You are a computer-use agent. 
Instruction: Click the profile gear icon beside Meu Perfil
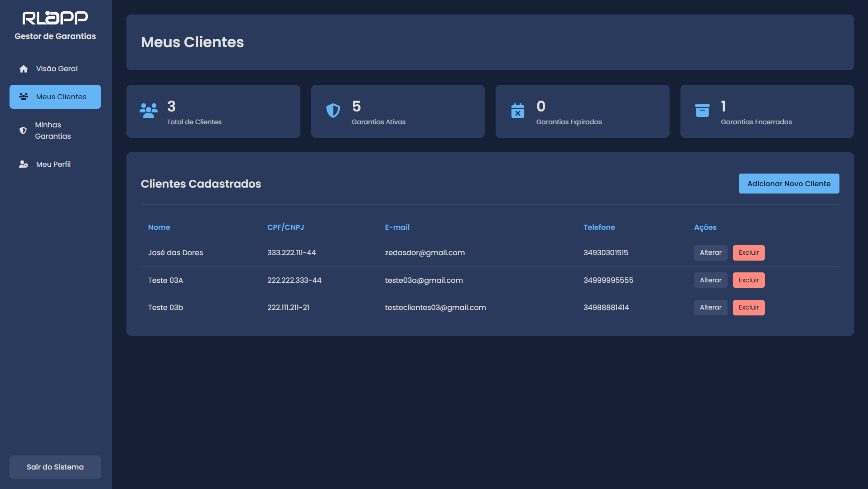tap(24, 164)
